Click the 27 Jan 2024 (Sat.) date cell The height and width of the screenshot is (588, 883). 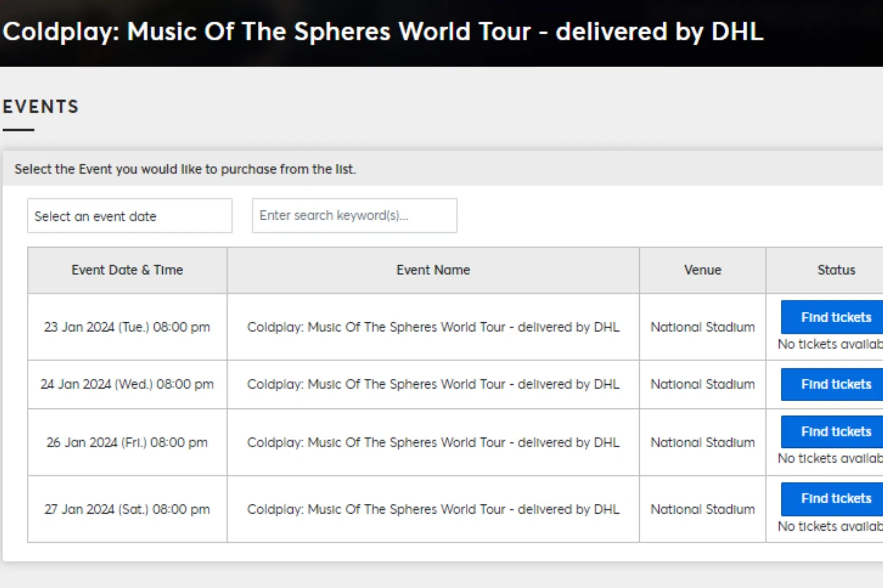click(127, 509)
